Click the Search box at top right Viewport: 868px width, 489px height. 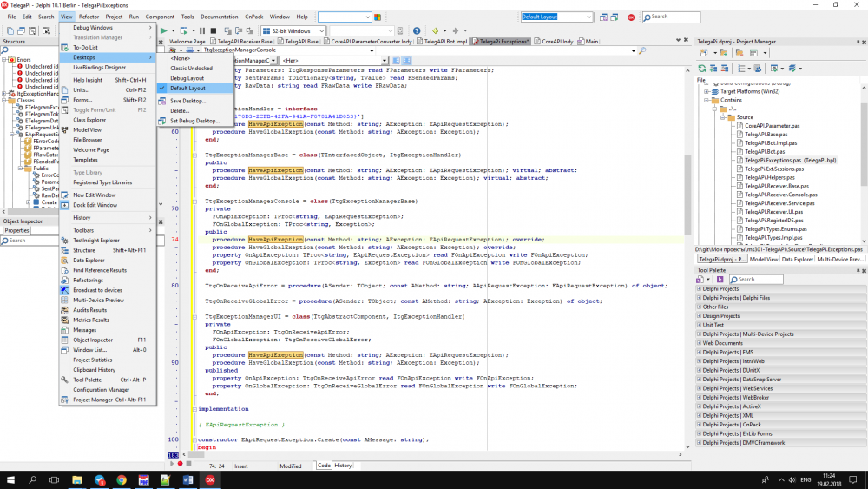click(671, 17)
